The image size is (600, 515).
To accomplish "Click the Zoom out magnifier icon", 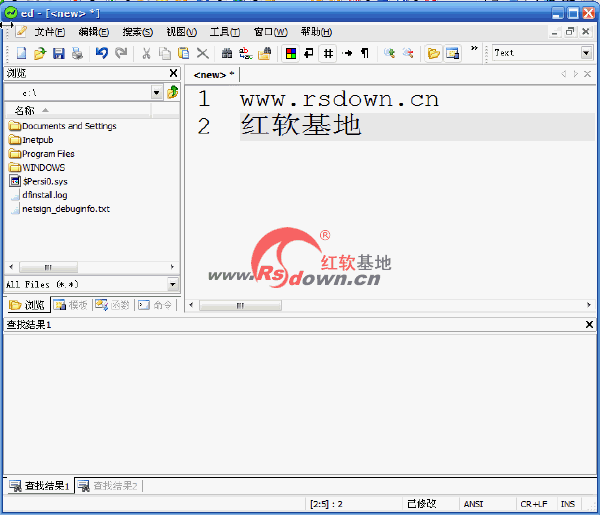I will (x=408, y=53).
